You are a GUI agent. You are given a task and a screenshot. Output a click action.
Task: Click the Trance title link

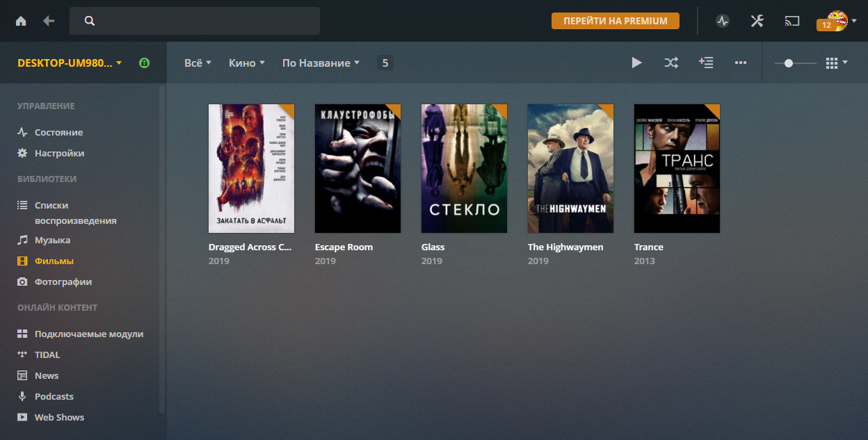[x=649, y=247]
